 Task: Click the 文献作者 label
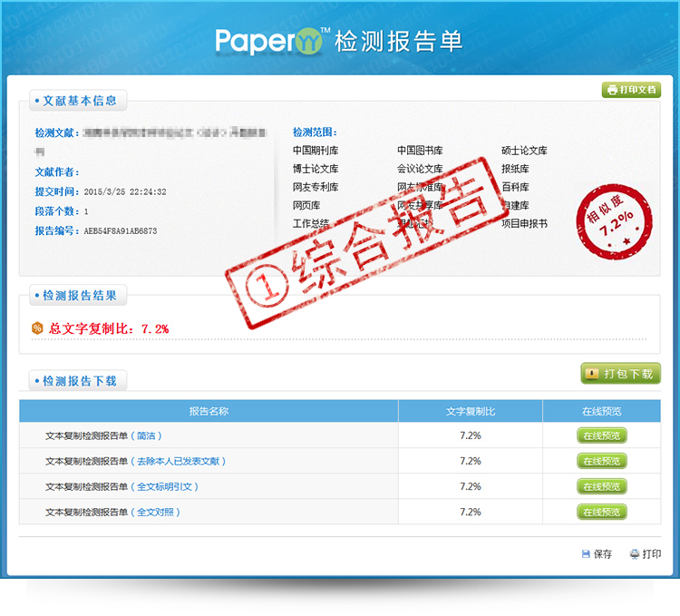[x=57, y=172]
